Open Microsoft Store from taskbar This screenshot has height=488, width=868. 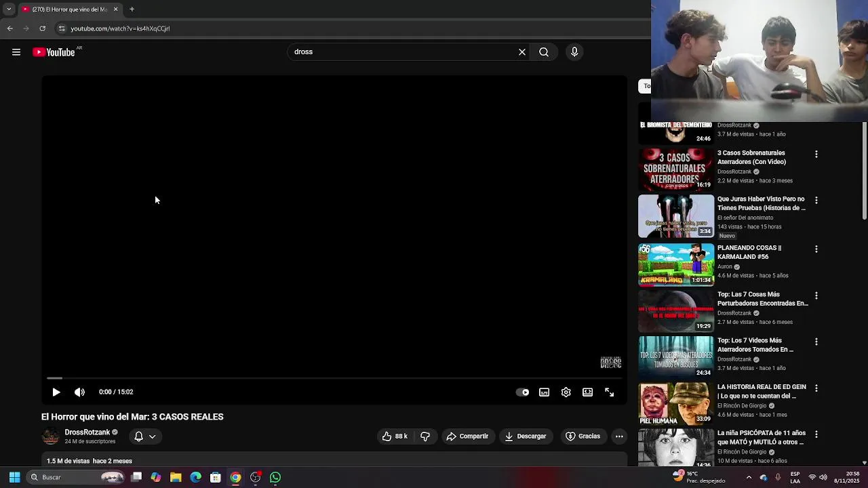[216, 477]
